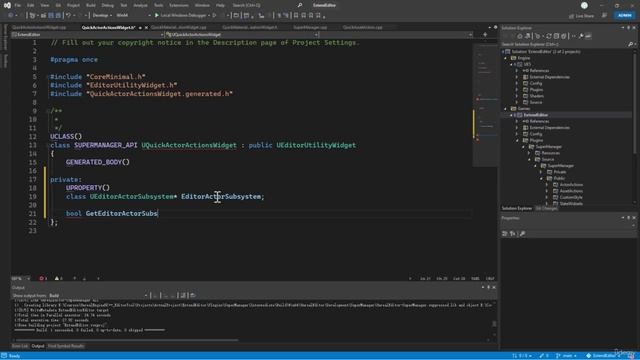Expand UE5 External Dependencies node
Viewport: 640px width, 360px height.
point(517,77)
